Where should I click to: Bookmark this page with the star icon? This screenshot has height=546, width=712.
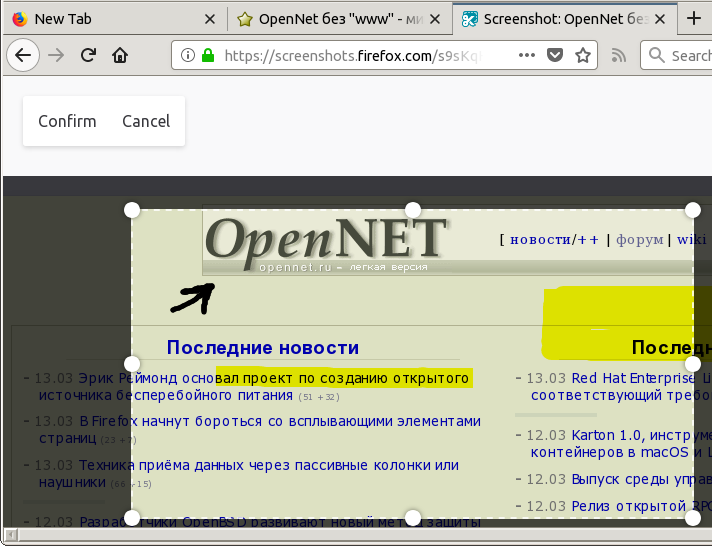tap(583, 56)
